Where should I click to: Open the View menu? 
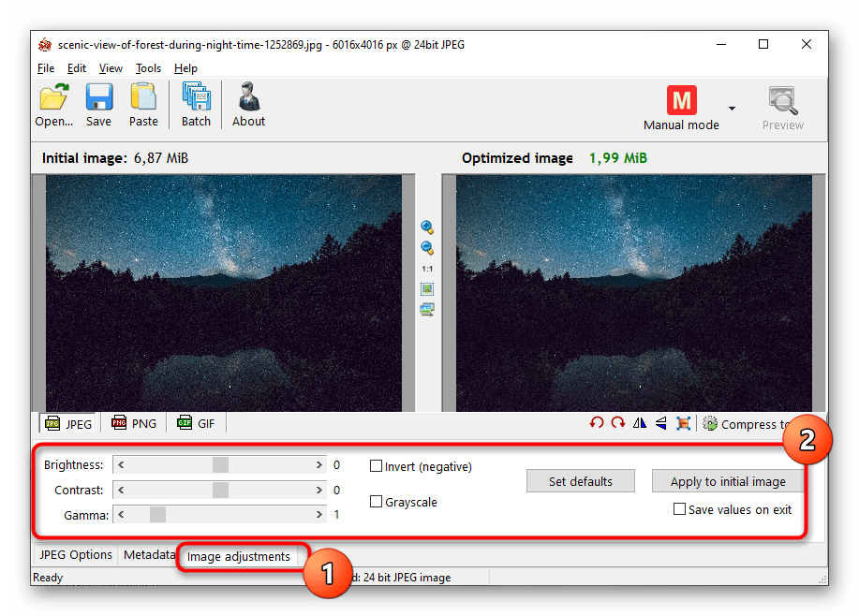pos(111,68)
